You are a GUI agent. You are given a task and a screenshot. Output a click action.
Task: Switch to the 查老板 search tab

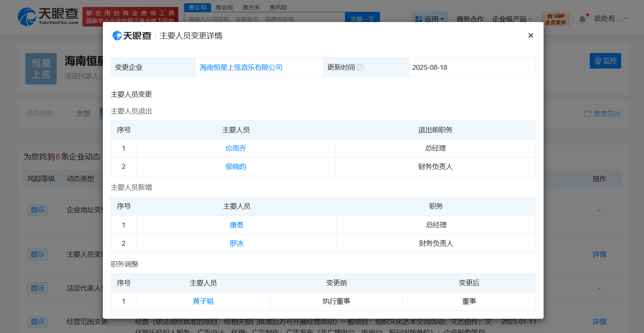(x=224, y=7)
